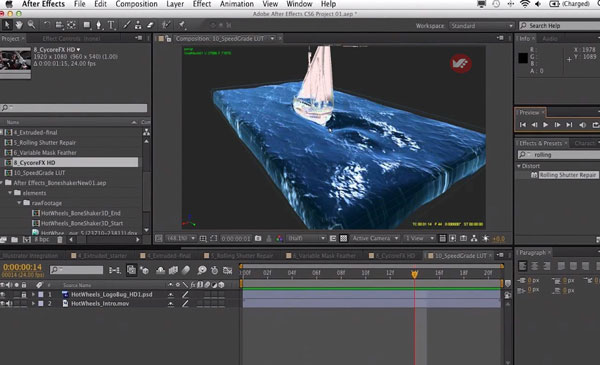
Task: Hide the HotWheels_LogoBug_HD1.psd layer
Action: 3,295
